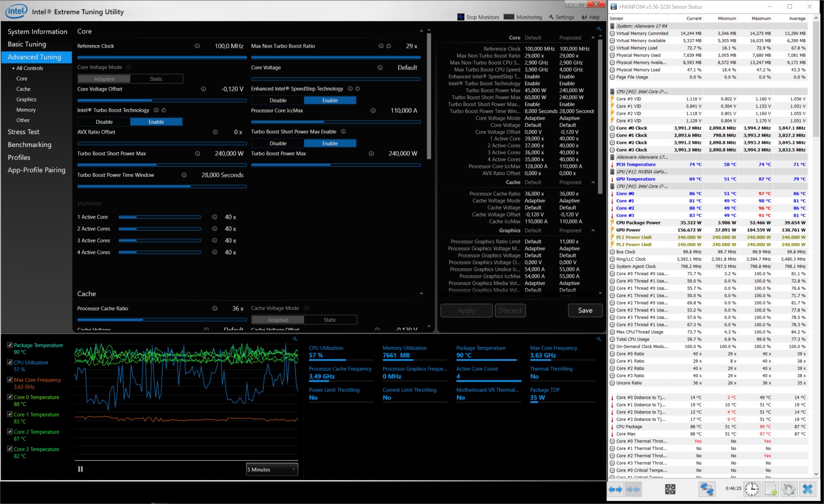Select Graphics under Advanced Tuning
The image size is (824, 504).
point(26,99)
